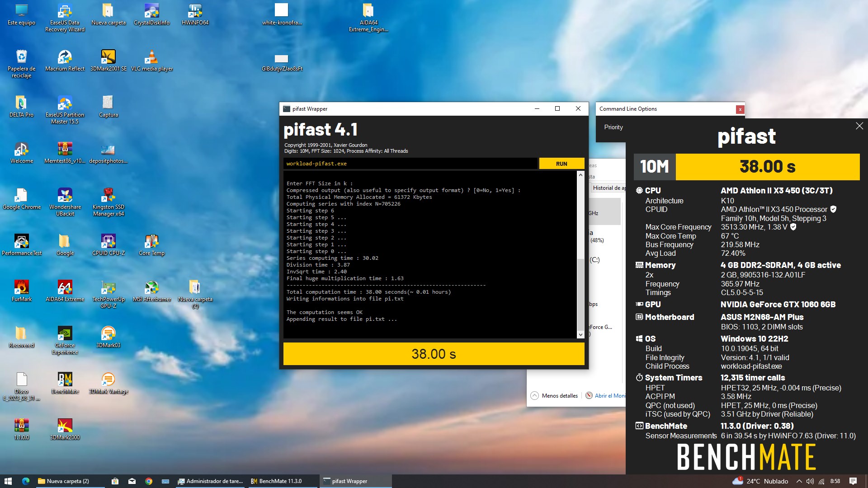The image size is (868, 488).
Task: Open Google folder on desktop
Action: pos(65,245)
